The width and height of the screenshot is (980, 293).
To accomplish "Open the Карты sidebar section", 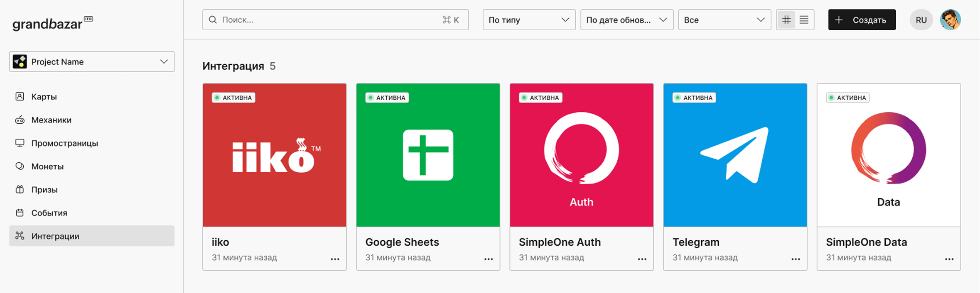I will (x=92, y=97).
